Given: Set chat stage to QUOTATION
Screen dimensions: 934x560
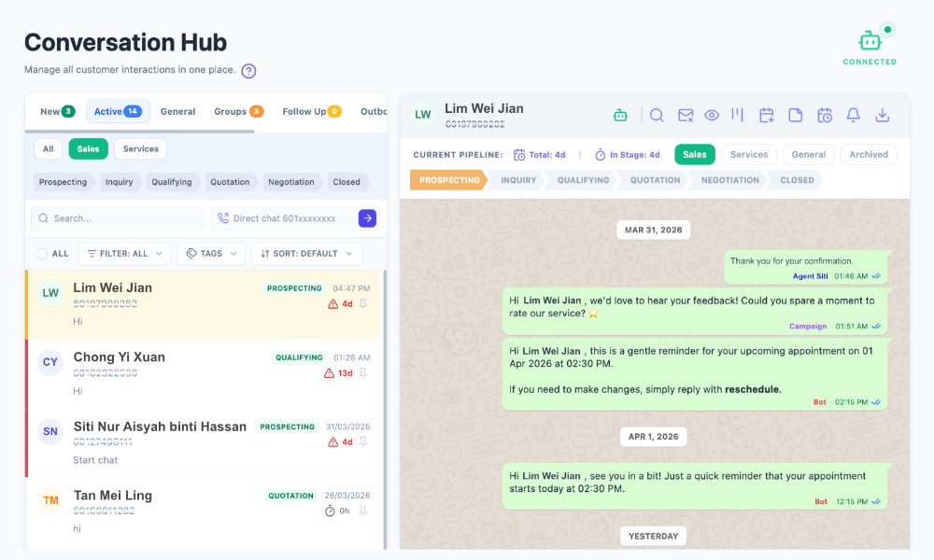Looking at the screenshot, I should (x=656, y=180).
